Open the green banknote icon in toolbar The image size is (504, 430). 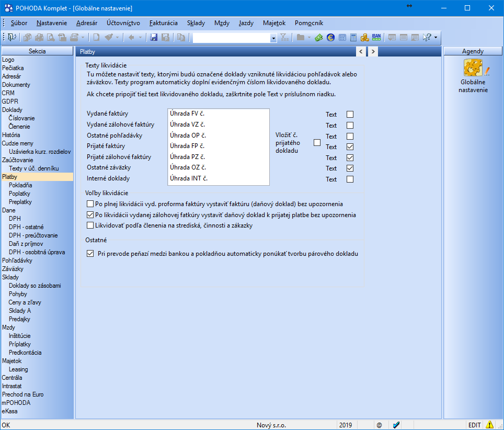click(319, 37)
